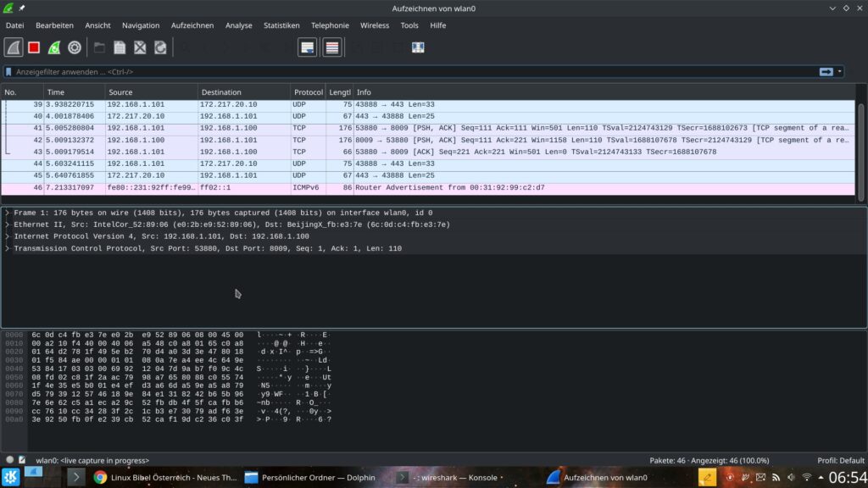Open the display filter history dropdown
This screenshot has height=488, width=868.
(840, 72)
